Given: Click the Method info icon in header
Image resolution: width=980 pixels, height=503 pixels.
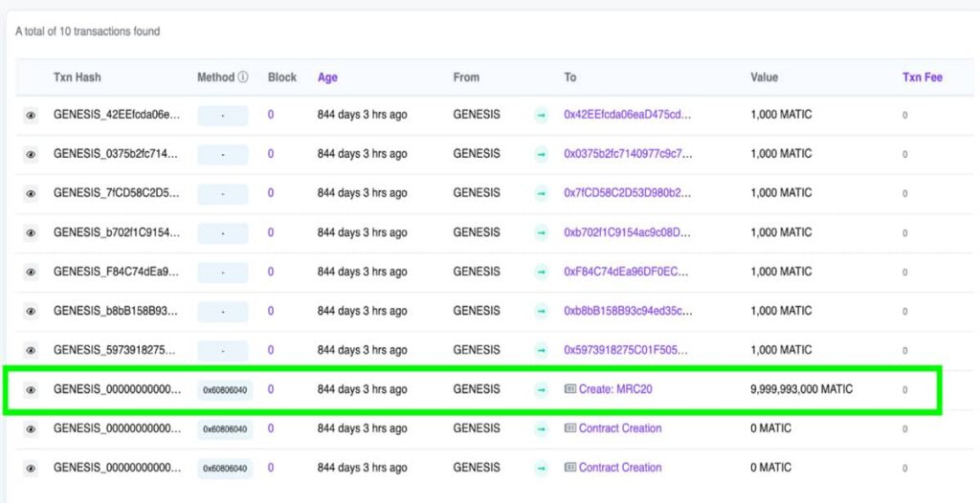Looking at the screenshot, I should click(x=243, y=77).
